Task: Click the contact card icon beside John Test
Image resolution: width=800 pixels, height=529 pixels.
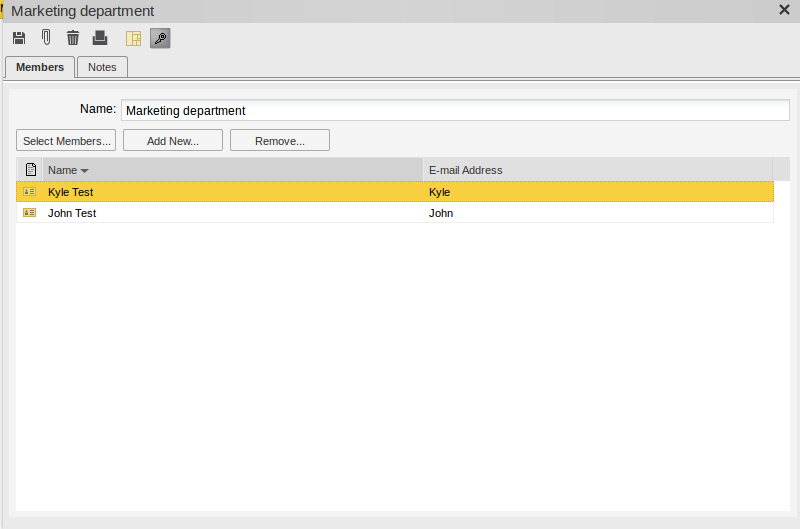Action: point(30,213)
